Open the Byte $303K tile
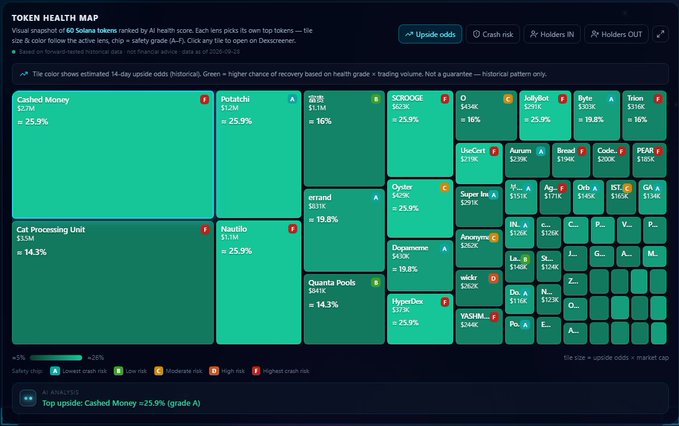This screenshot has height=426, width=679. [596, 115]
